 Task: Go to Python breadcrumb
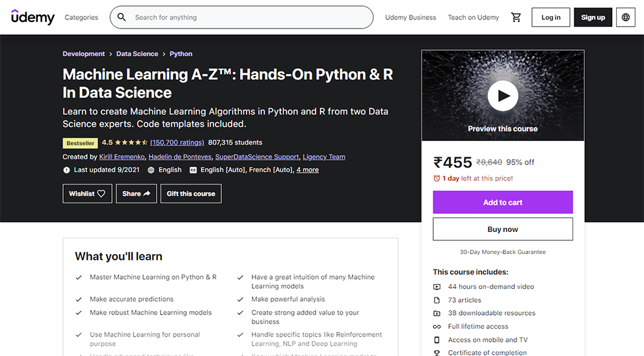[x=181, y=54]
